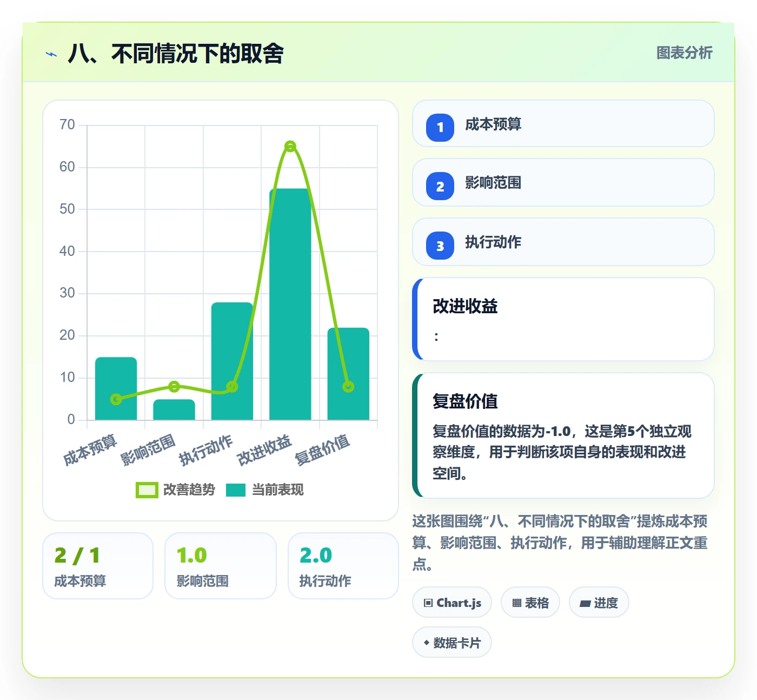Click the lightning bolt icon beside the title
Image resolution: width=757 pixels, height=700 pixels.
point(51,54)
